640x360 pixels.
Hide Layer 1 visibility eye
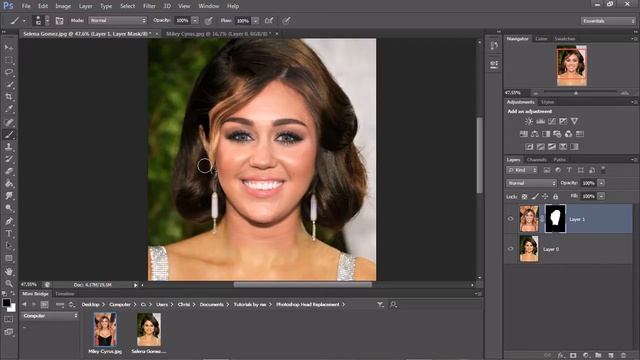[511, 219]
